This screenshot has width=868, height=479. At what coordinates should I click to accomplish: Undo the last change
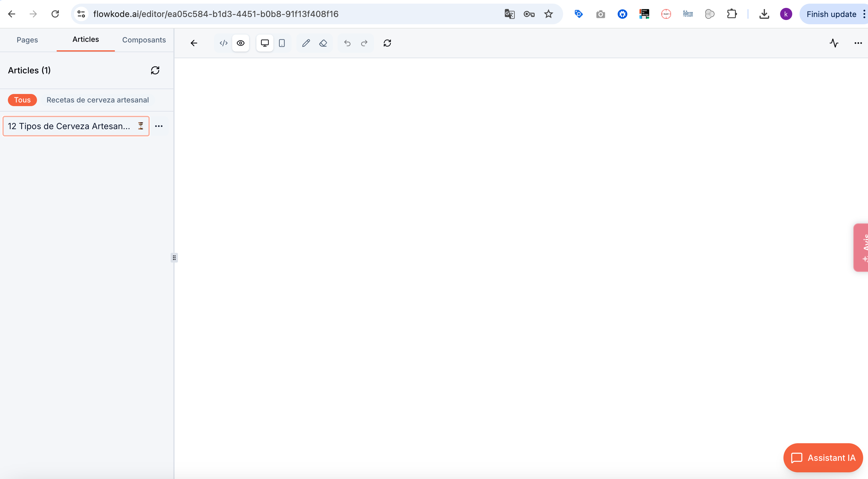tap(347, 43)
